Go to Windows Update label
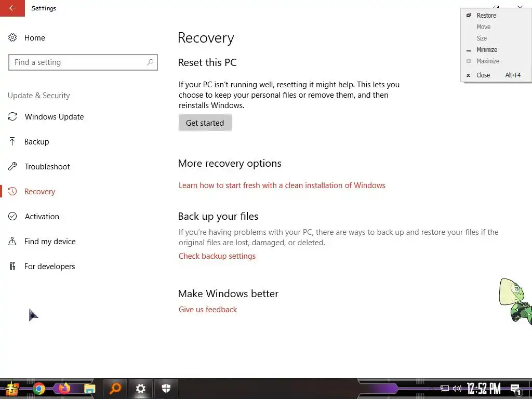 pyautogui.click(x=54, y=117)
